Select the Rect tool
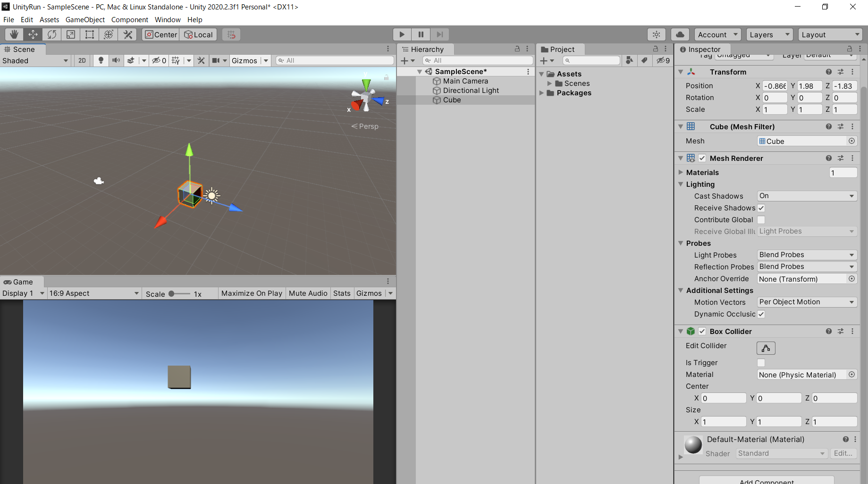 [90, 34]
